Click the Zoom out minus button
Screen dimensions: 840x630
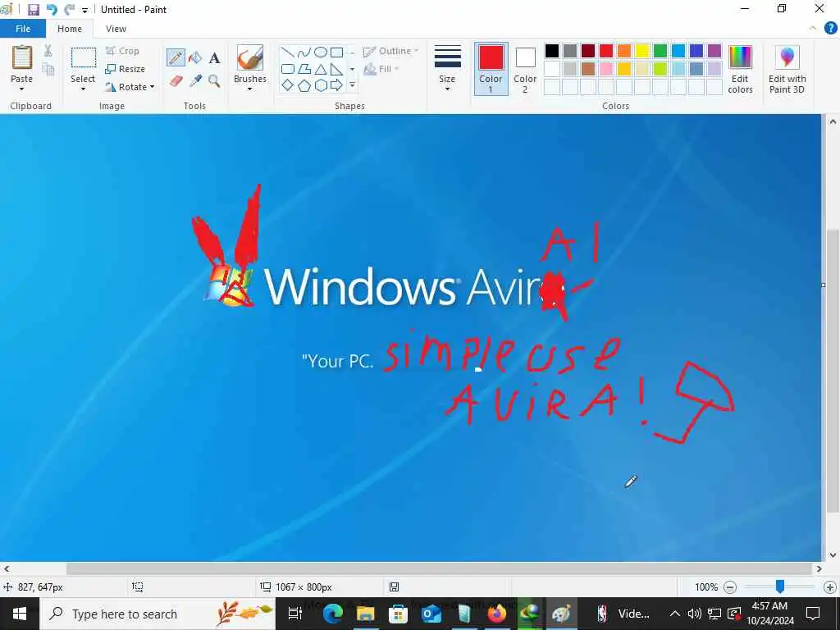(729, 587)
